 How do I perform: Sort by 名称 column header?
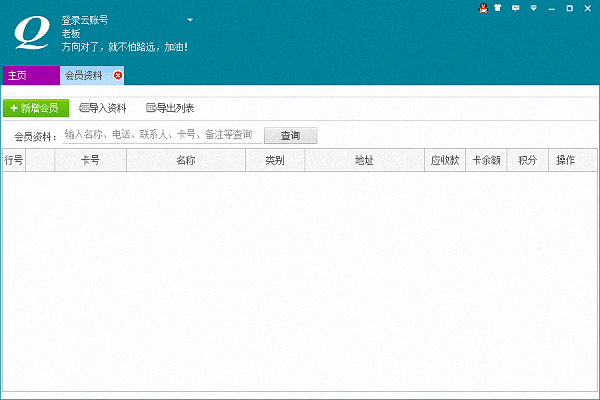pos(185,161)
